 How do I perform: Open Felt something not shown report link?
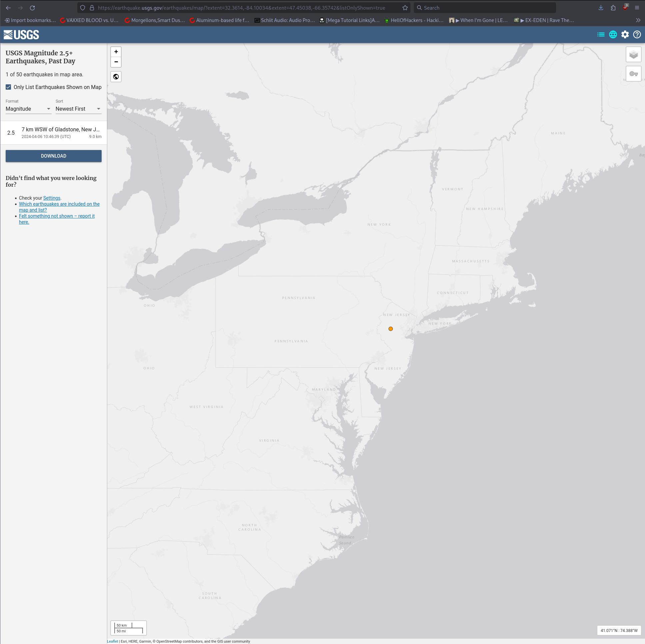pyautogui.click(x=57, y=219)
